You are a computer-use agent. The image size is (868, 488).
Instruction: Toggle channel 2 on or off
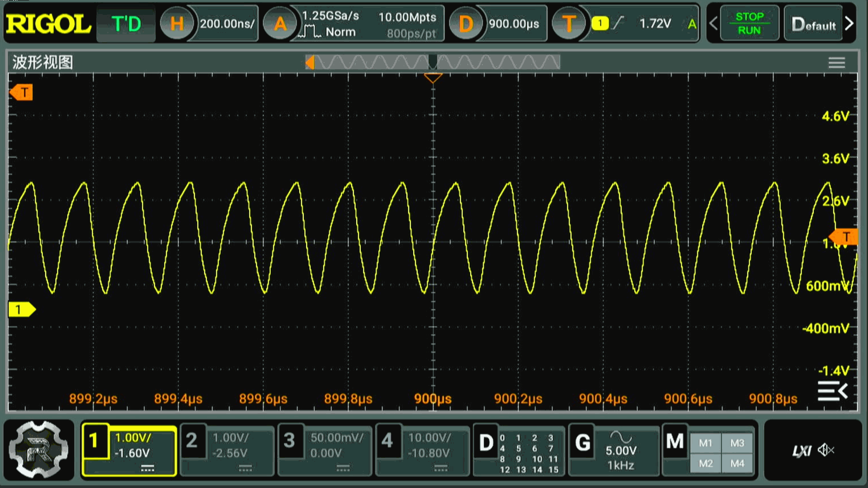tap(192, 441)
